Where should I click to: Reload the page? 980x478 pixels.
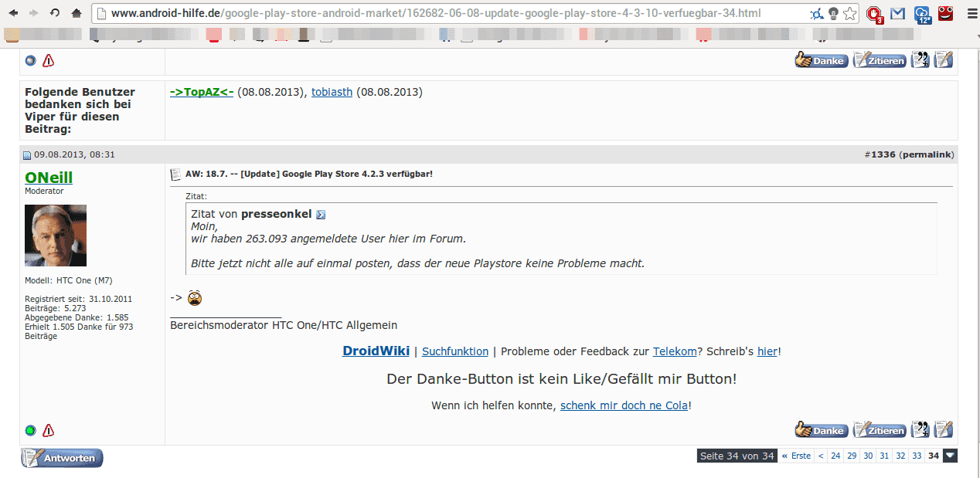(55, 14)
